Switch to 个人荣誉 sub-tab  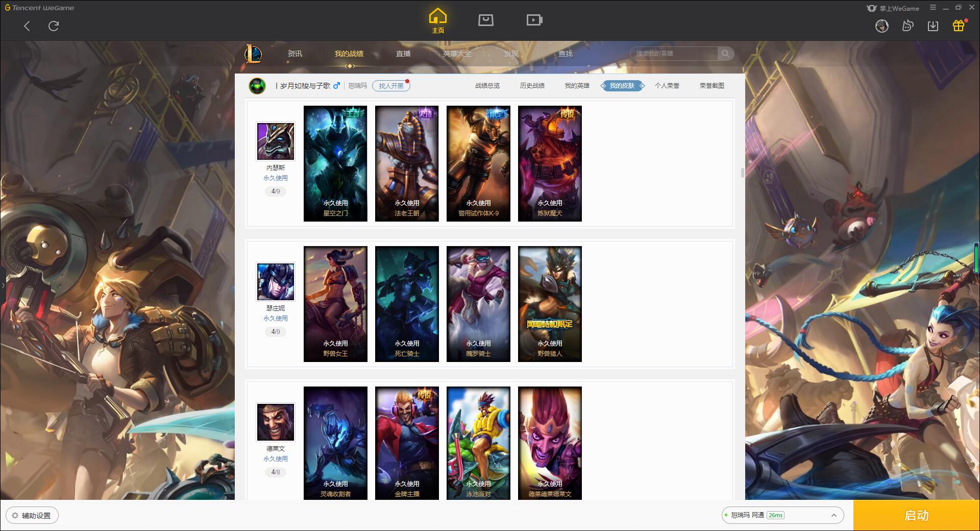coord(667,86)
